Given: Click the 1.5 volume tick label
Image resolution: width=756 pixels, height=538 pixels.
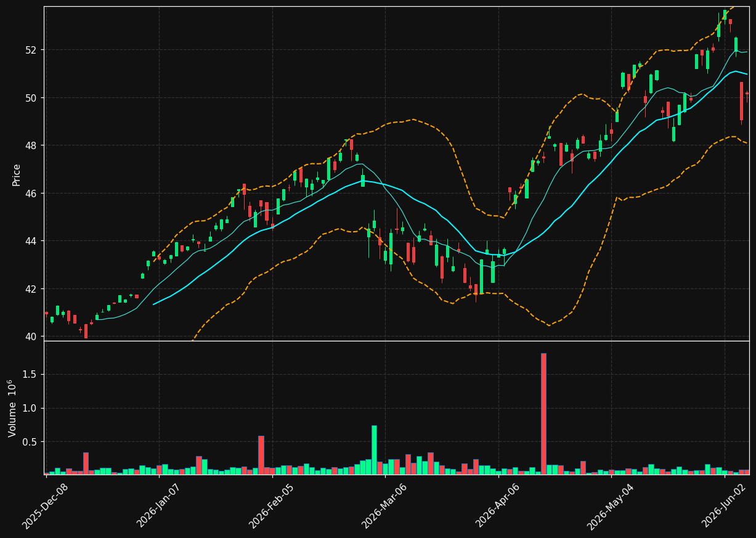Looking at the screenshot, I should tap(31, 375).
